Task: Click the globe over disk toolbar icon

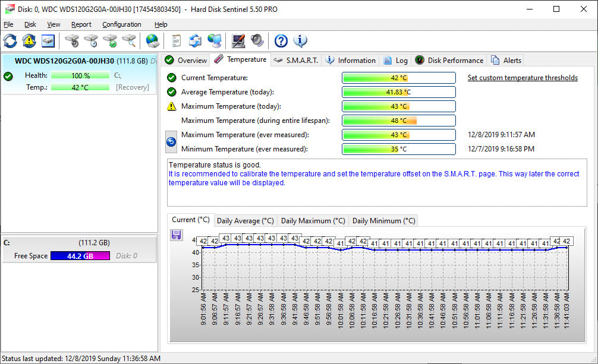Action: point(153,41)
